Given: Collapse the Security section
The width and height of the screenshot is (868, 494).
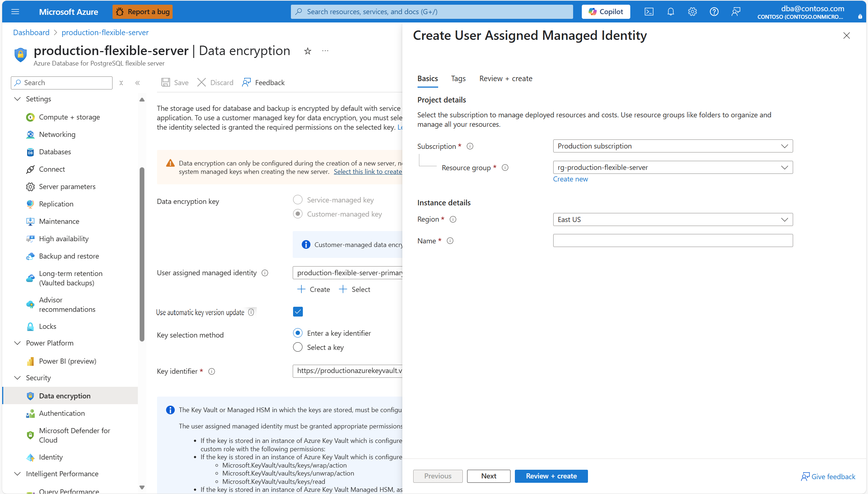Looking at the screenshot, I should pyautogui.click(x=17, y=377).
